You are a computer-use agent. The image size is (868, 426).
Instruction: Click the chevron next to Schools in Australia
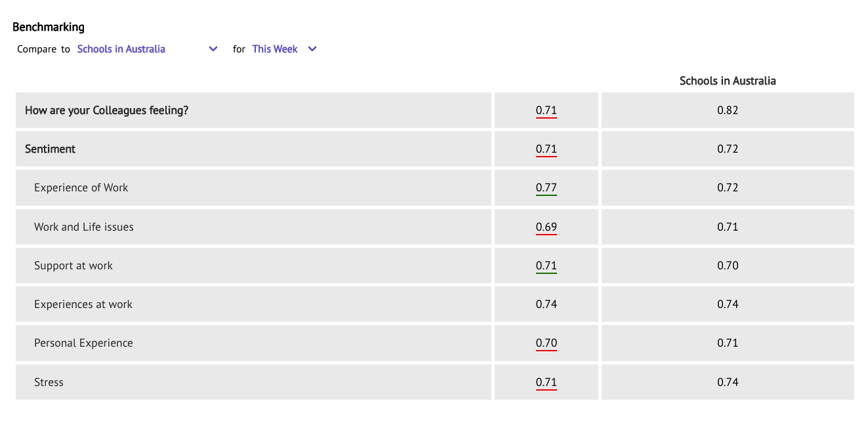point(213,49)
